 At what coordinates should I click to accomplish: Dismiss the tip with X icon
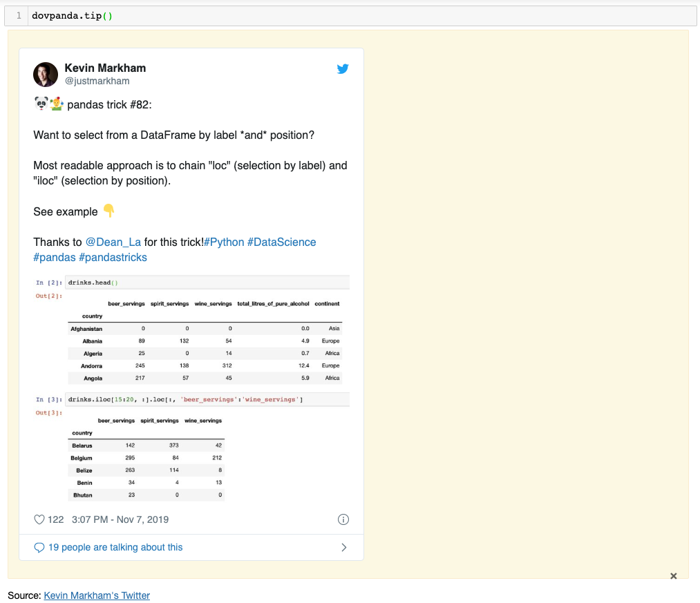click(x=673, y=576)
